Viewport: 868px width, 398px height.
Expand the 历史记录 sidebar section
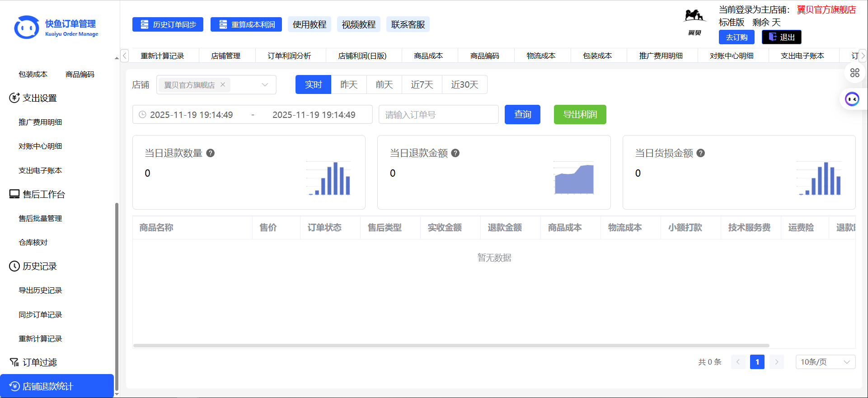(40, 266)
